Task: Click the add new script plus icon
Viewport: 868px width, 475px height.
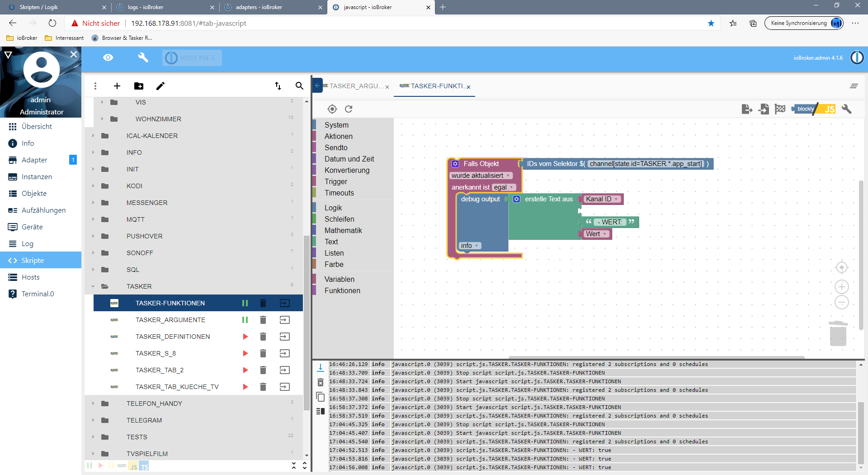Action: 117,86
